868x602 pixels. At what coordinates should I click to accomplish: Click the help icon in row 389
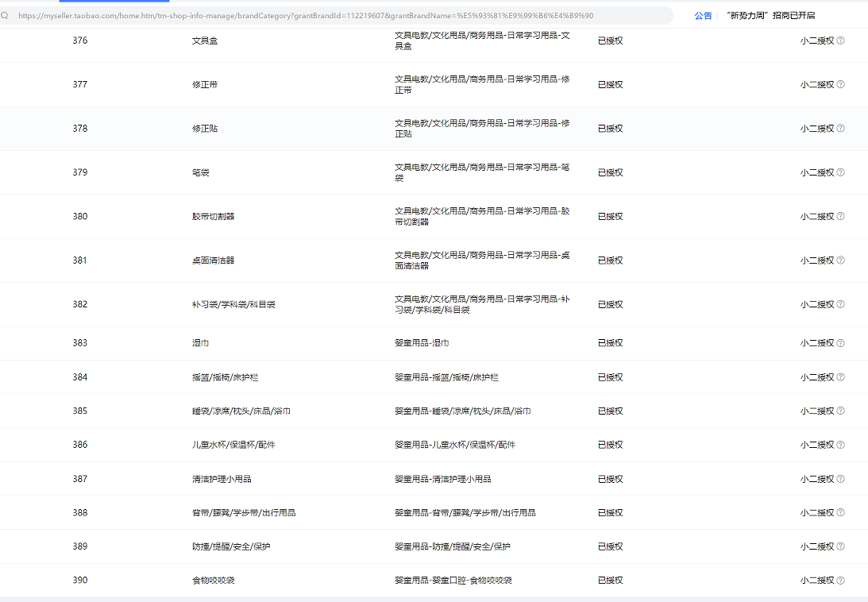pyautogui.click(x=840, y=546)
